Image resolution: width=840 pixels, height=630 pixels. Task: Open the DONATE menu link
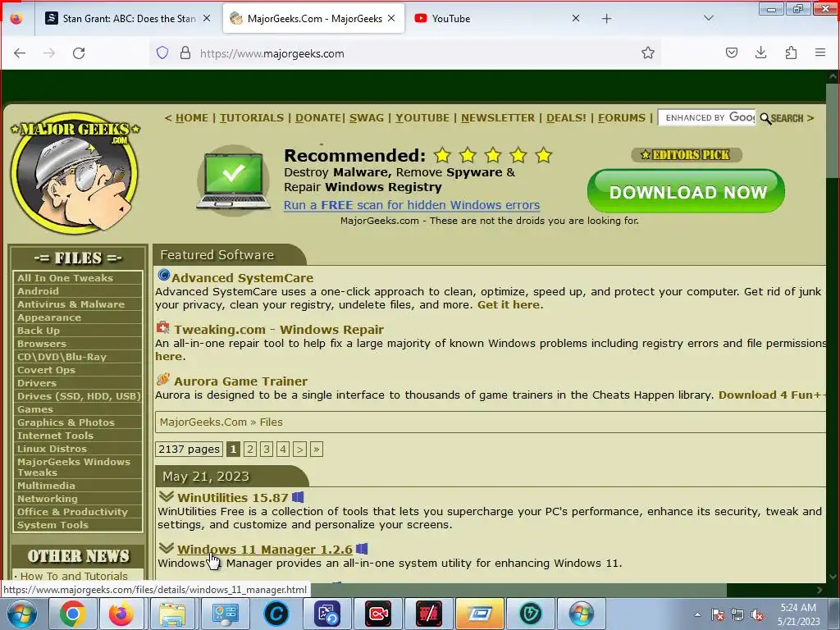pos(318,118)
